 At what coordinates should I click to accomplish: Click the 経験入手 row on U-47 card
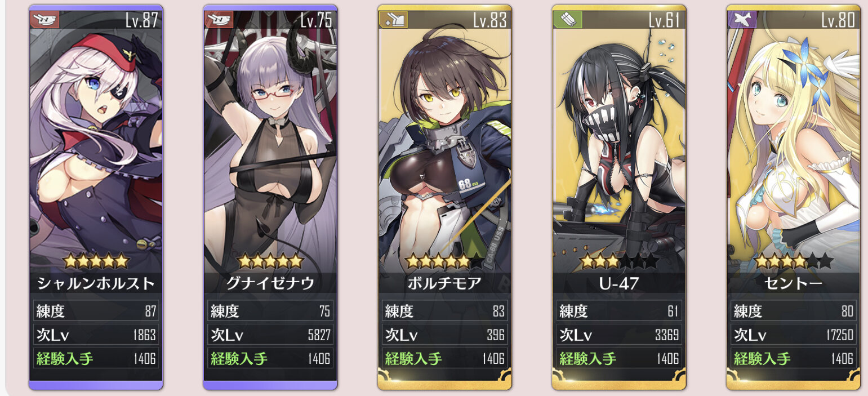pos(619,358)
